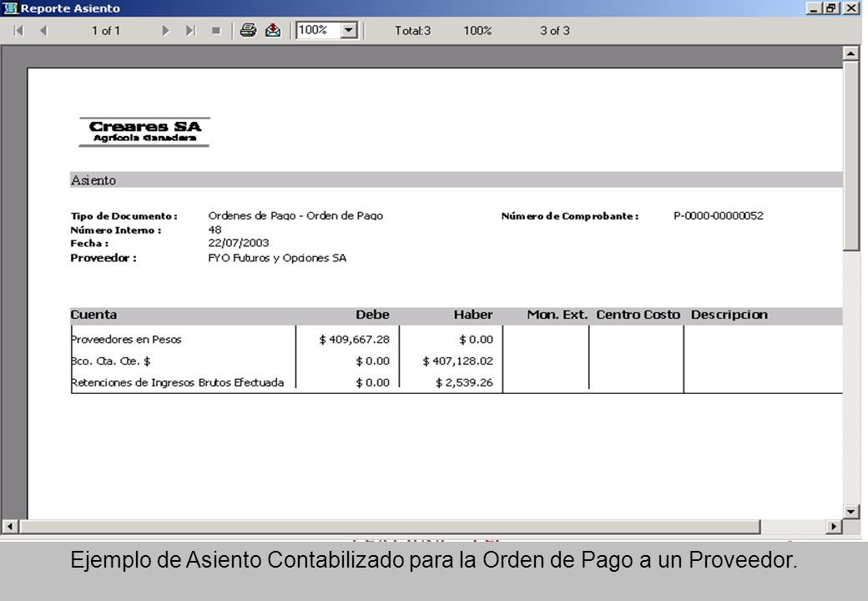Stop report loading with square icon

(x=216, y=30)
